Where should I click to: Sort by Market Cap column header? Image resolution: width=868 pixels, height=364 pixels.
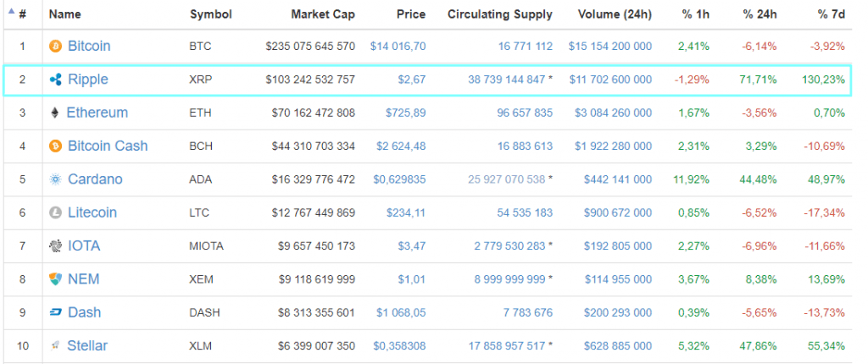tap(322, 14)
